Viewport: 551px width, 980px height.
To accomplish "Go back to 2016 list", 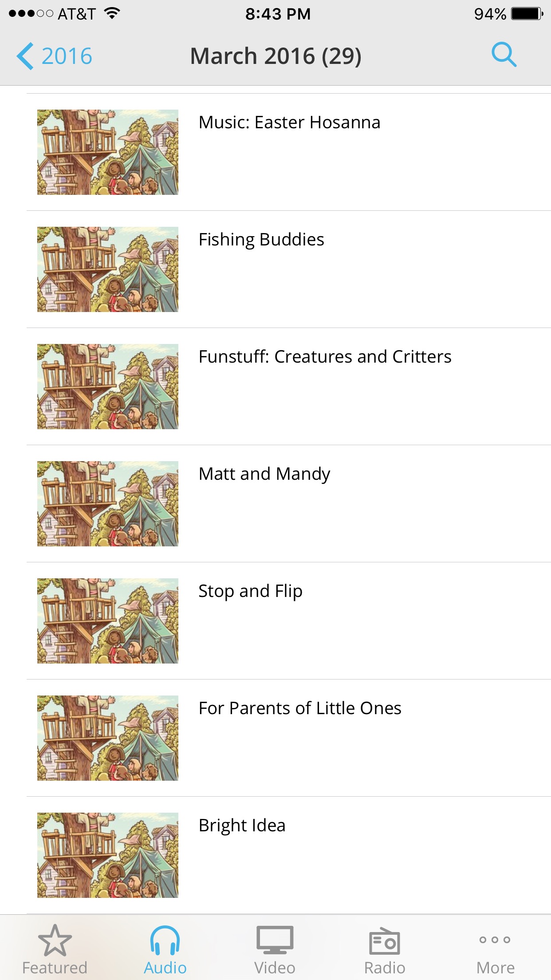I will [x=55, y=56].
